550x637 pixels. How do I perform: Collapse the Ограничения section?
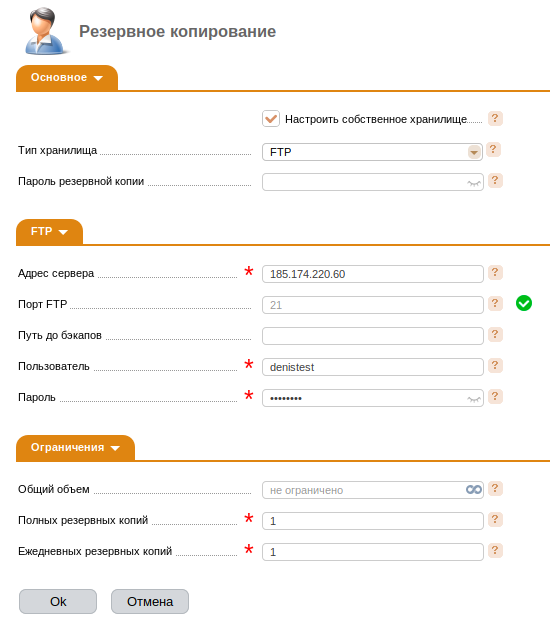(x=75, y=448)
